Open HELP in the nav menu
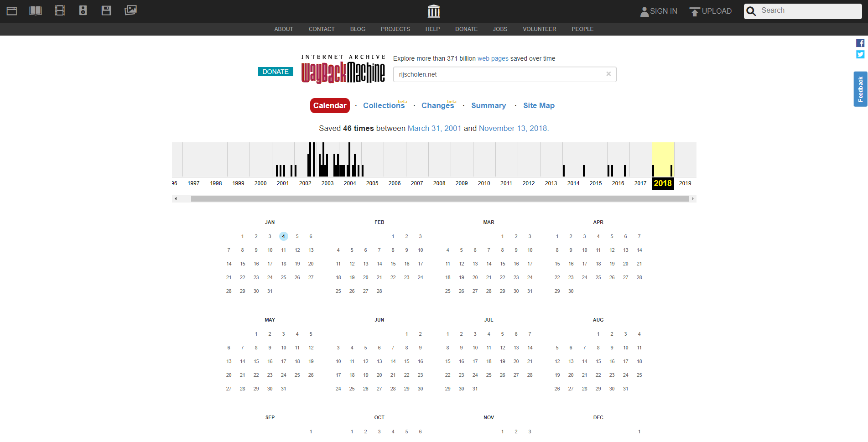 pyautogui.click(x=432, y=29)
